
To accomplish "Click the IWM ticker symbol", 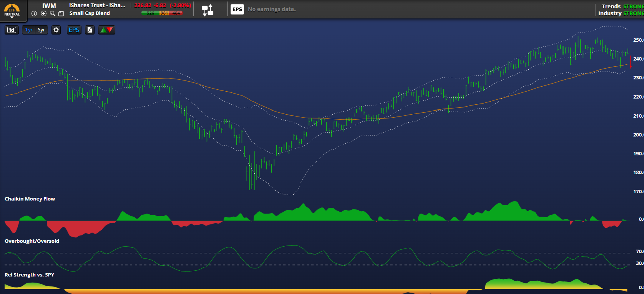I will [x=49, y=6].
